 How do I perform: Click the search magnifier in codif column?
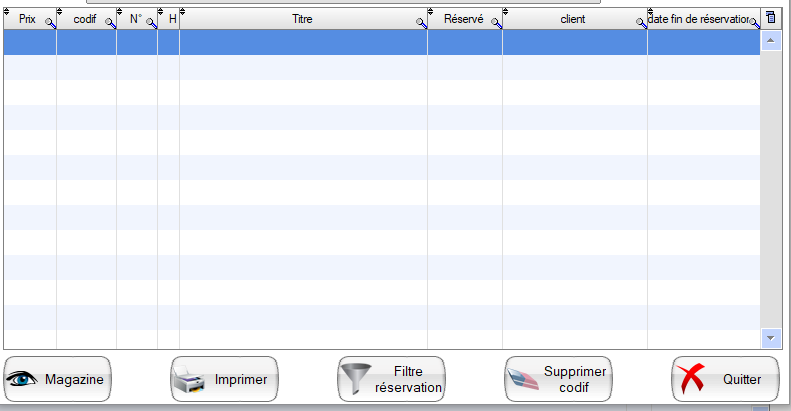(110, 23)
